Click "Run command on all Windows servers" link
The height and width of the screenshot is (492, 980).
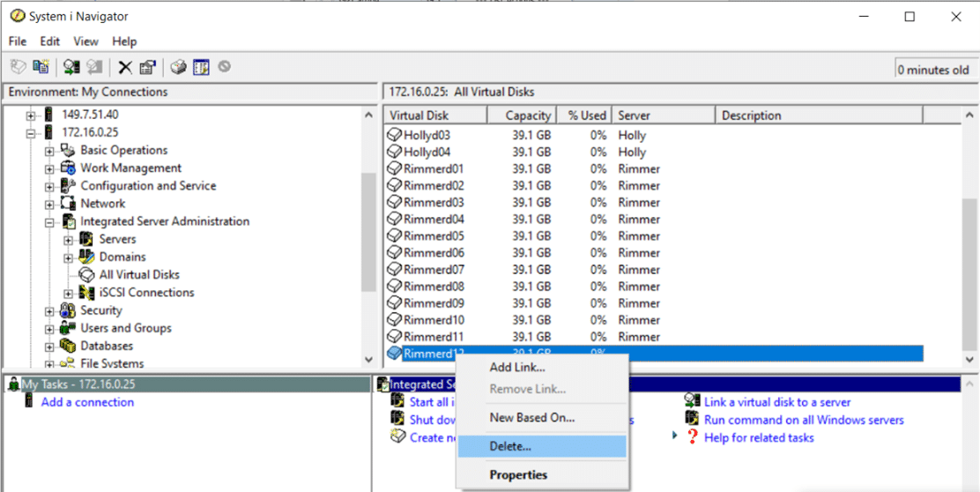click(x=804, y=420)
